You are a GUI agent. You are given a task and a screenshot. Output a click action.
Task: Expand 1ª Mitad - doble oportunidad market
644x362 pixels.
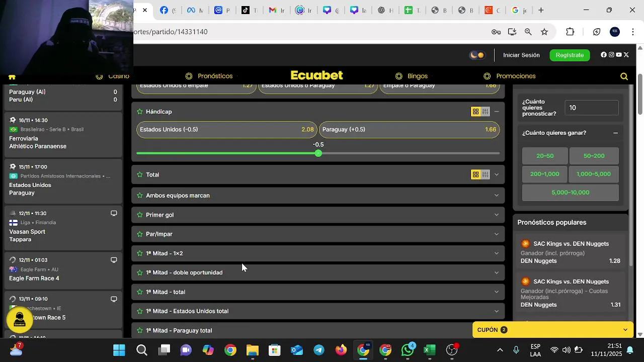coord(497,273)
